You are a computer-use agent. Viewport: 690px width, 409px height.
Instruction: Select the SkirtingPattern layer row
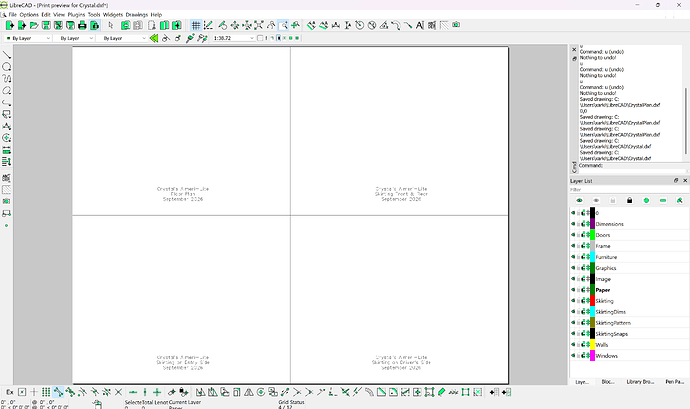point(629,323)
